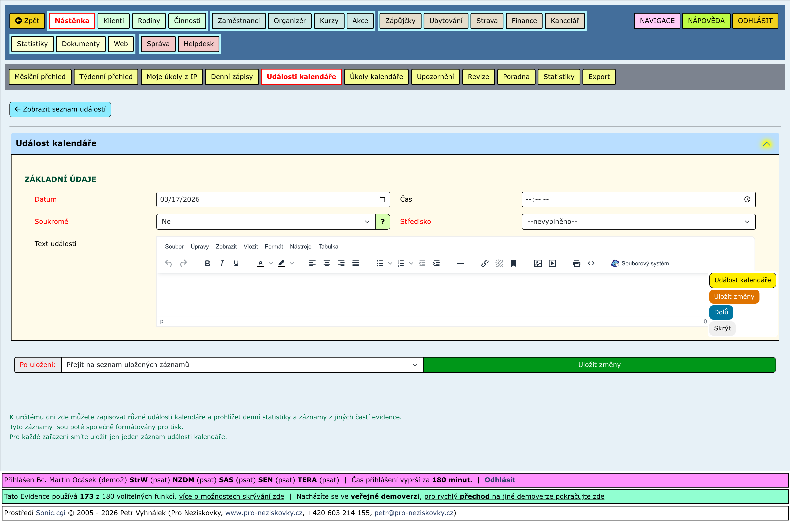
Task: Click the undo arrow icon
Action: coord(168,264)
